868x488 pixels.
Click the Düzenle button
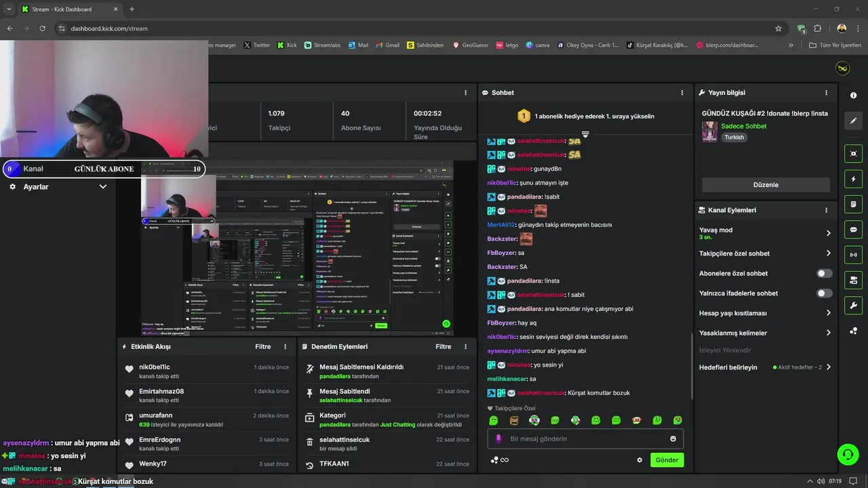click(x=766, y=185)
